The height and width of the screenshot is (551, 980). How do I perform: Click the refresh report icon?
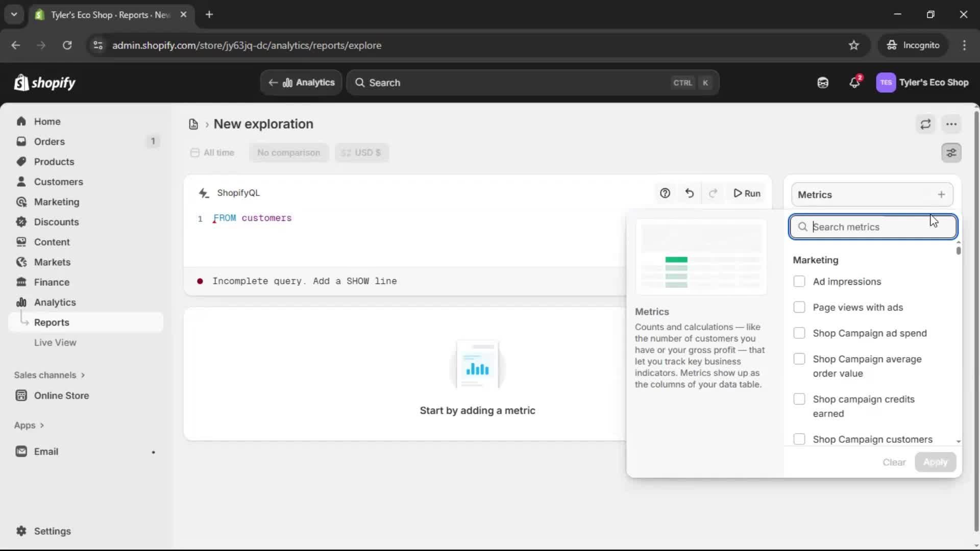click(x=925, y=124)
